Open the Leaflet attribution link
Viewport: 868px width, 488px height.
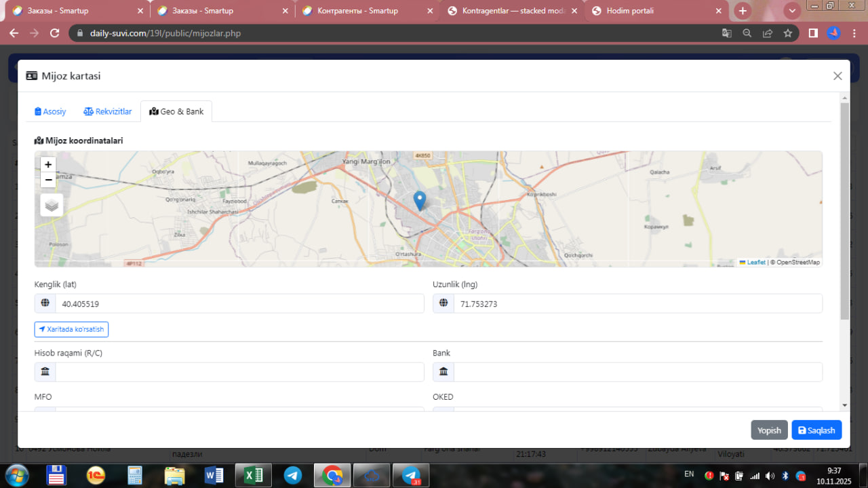pyautogui.click(x=755, y=263)
